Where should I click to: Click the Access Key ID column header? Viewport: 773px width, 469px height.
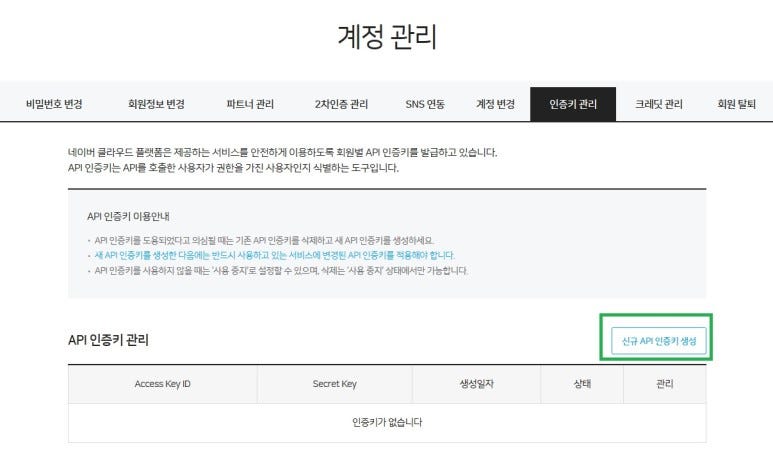[x=163, y=384]
